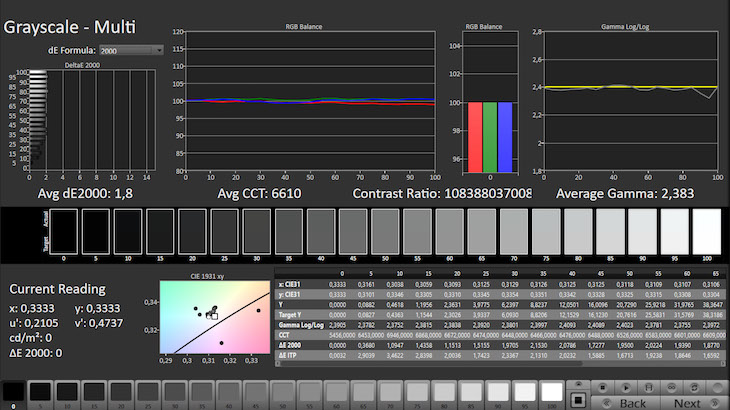Click the ΔE ITP table row label
Screen dimensions: 730x410
(288, 356)
